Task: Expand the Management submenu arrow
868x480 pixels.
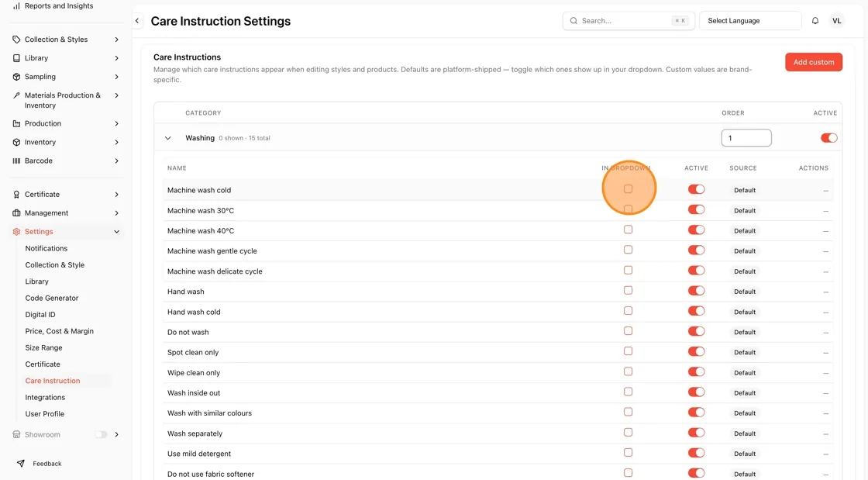Action: (116, 213)
